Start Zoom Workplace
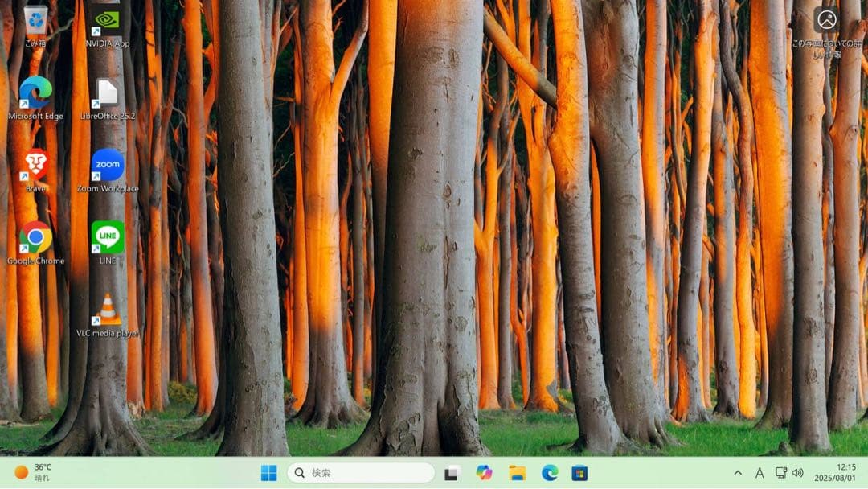 tap(107, 164)
